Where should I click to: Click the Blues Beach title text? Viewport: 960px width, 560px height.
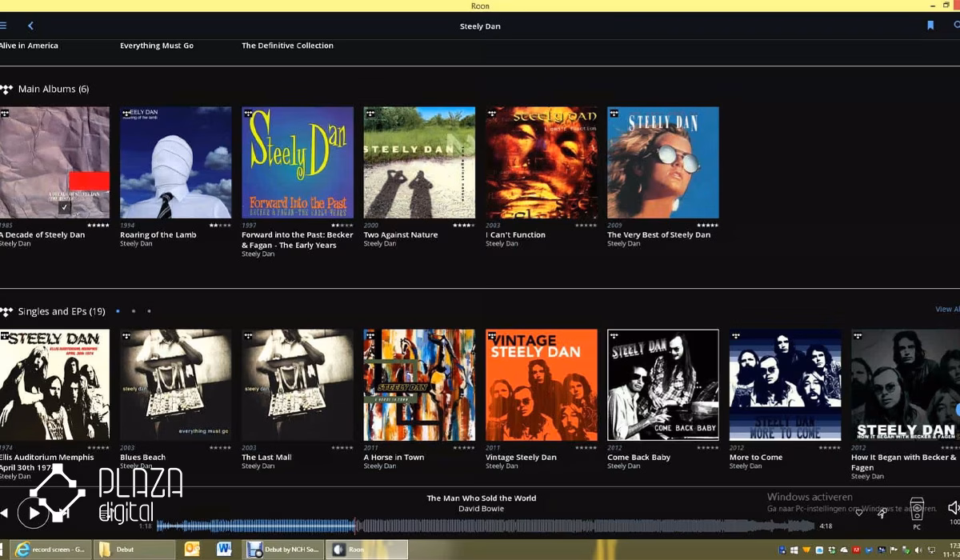[142, 457]
